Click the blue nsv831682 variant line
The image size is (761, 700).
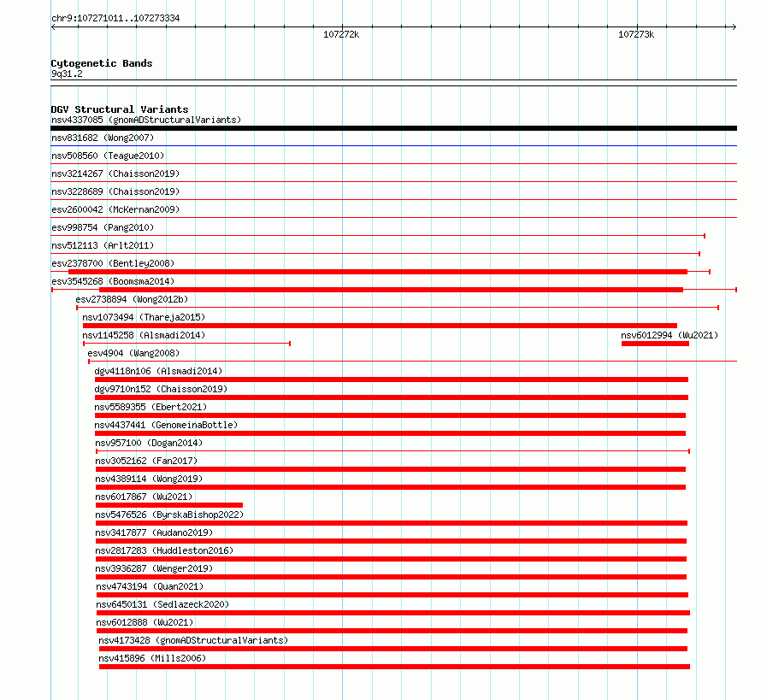click(393, 145)
